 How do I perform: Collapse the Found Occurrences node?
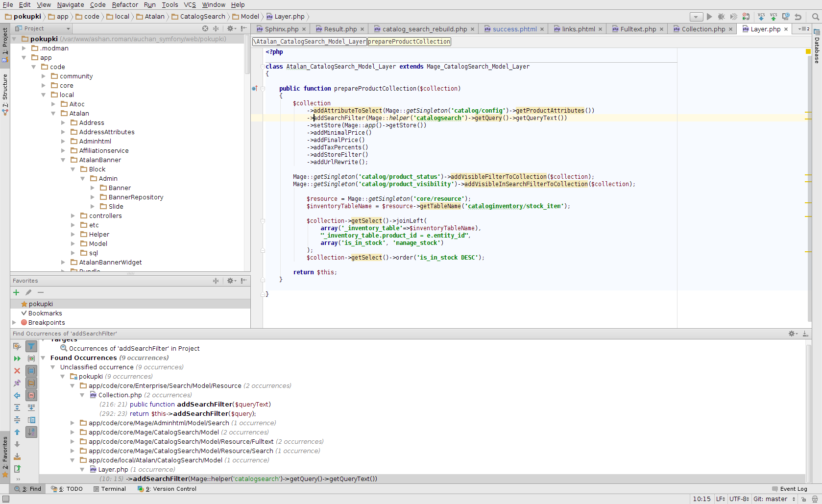[x=43, y=358]
